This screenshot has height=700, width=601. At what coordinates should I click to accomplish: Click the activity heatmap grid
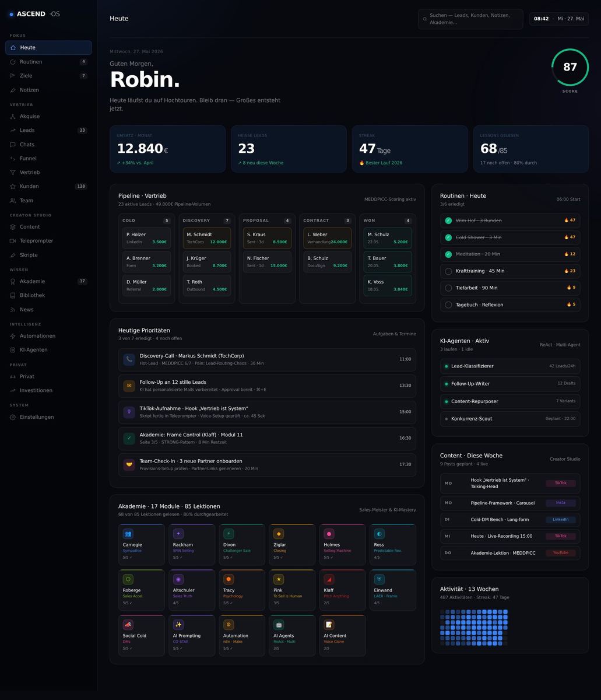pos(474,628)
